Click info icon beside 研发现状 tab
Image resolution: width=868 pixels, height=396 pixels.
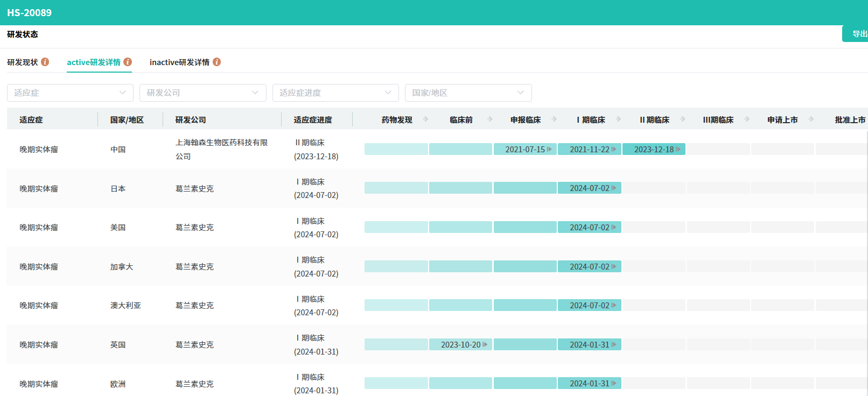click(x=45, y=62)
